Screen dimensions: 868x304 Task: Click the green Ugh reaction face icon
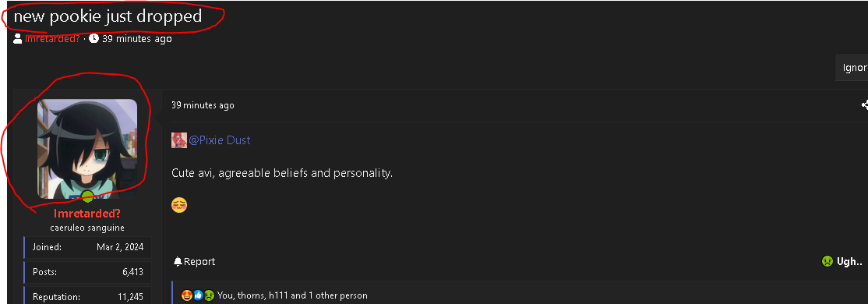coord(827,261)
